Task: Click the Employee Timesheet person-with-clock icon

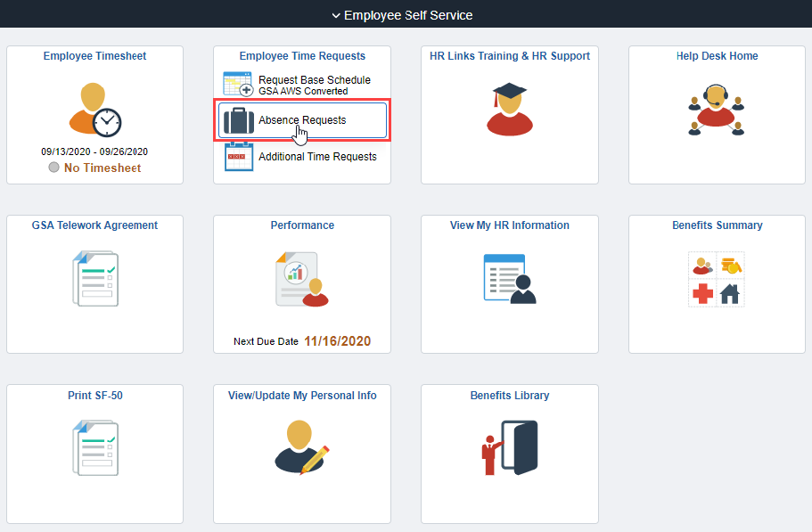Action: click(x=94, y=108)
